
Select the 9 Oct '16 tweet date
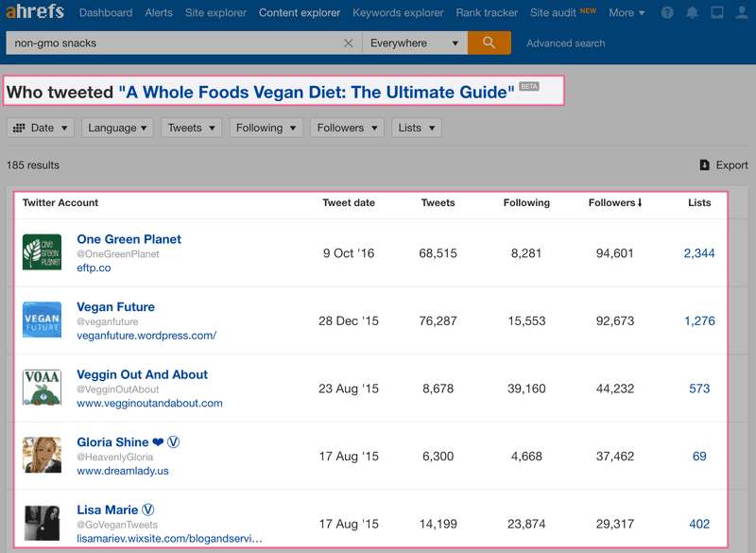tap(349, 253)
